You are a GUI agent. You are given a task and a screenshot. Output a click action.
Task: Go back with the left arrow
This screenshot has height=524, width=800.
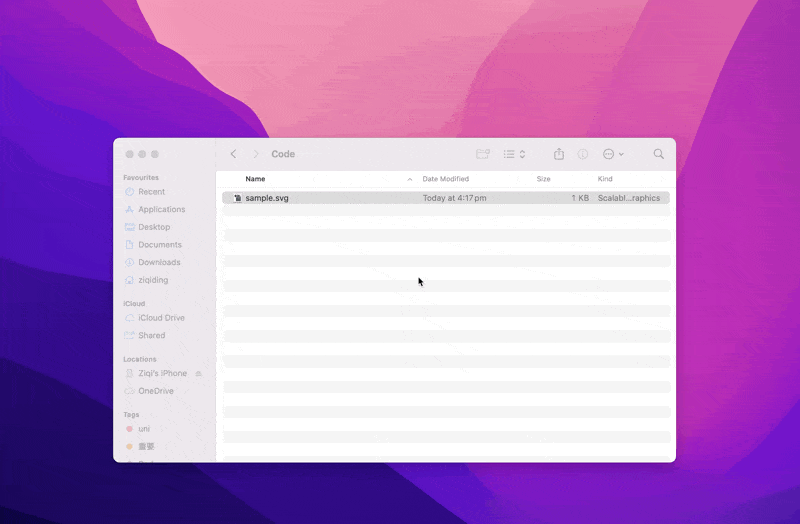[233, 154]
